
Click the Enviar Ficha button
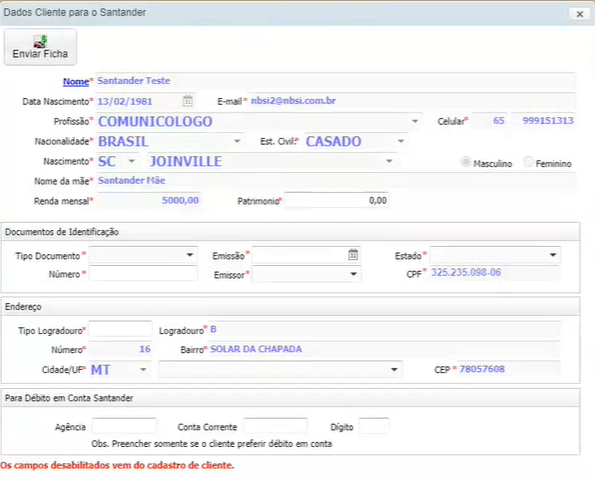coord(40,47)
